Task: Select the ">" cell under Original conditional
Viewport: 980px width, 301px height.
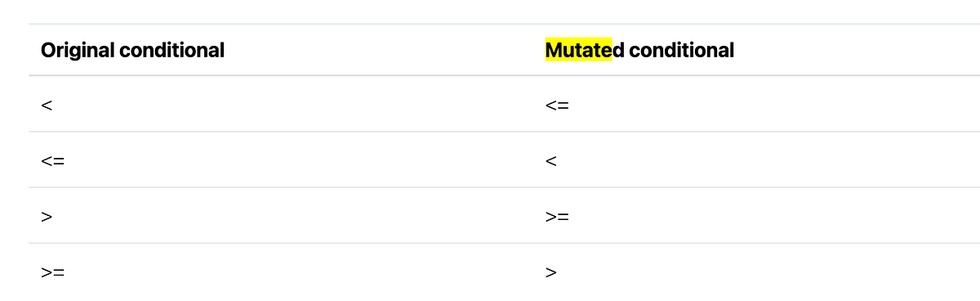Action: click(x=47, y=216)
